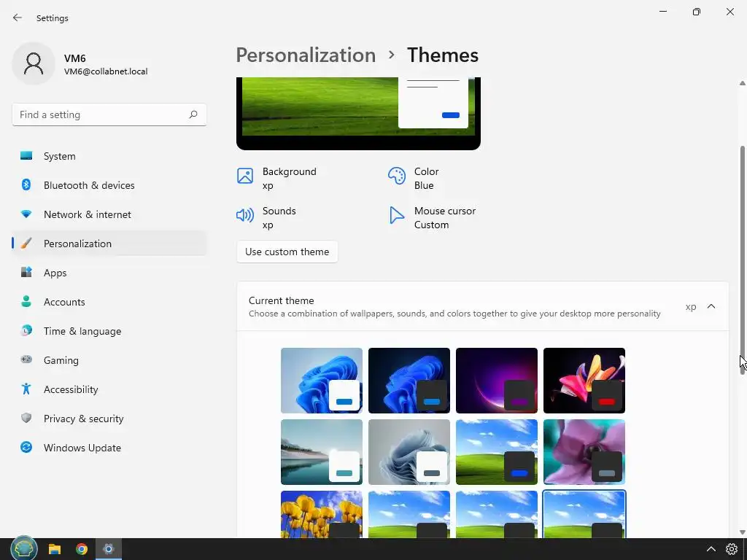The width and height of the screenshot is (747, 560).
Task: Select Bliss theme with blue accent button
Action: [497, 452]
